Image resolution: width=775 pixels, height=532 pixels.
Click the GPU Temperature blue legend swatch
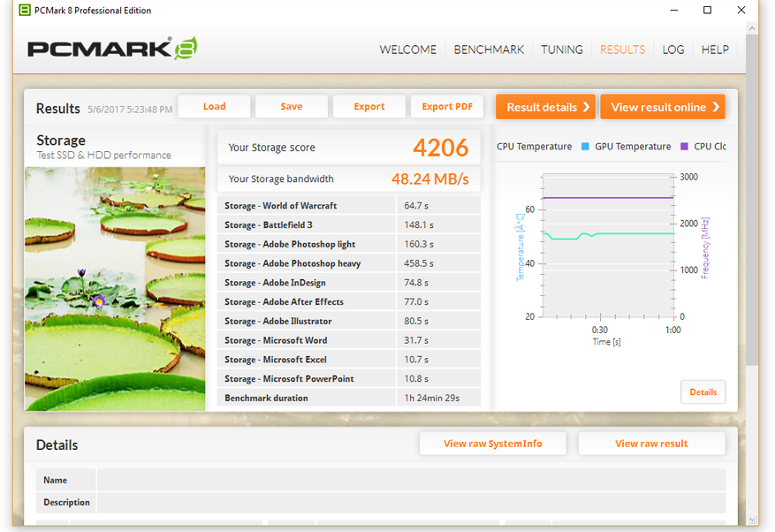pyautogui.click(x=585, y=147)
